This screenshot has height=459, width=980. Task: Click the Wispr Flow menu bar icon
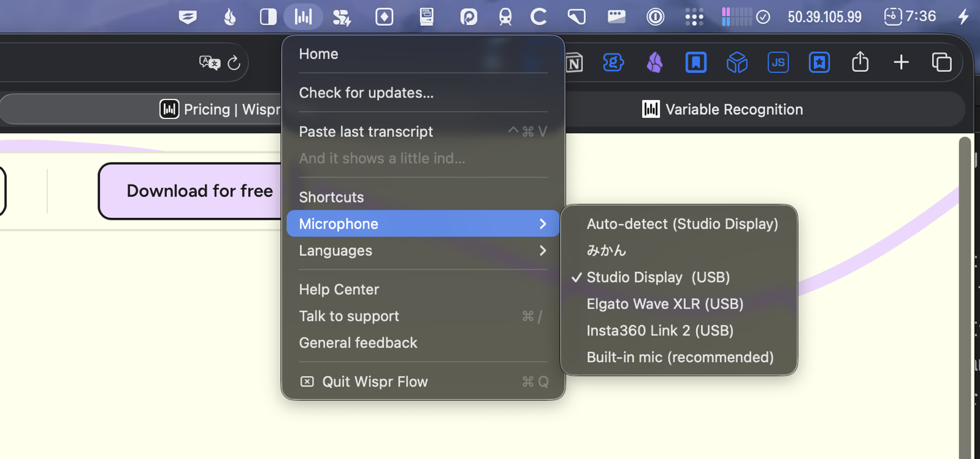point(303,17)
